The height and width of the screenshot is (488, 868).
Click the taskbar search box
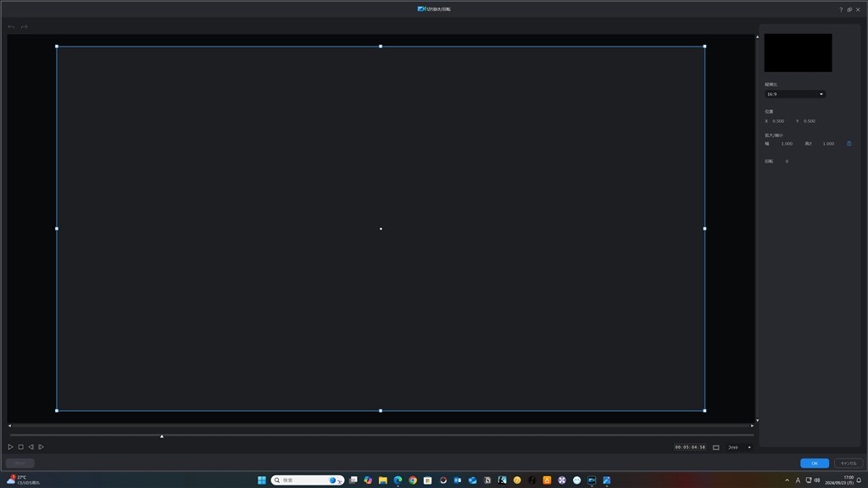pos(308,480)
